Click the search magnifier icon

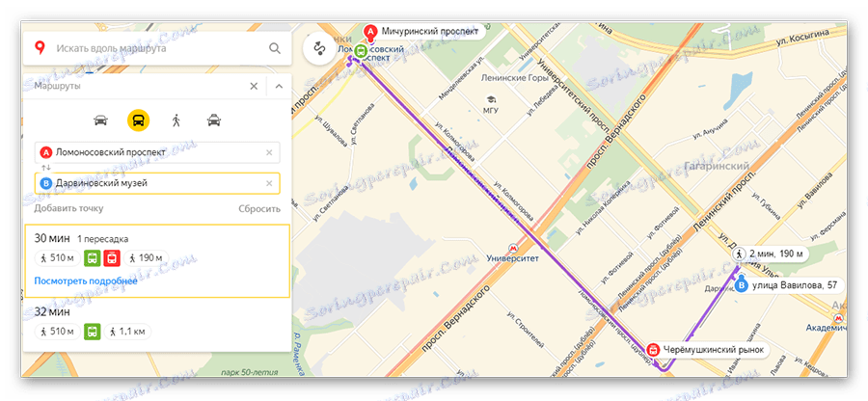pyautogui.click(x=275, y=48)
